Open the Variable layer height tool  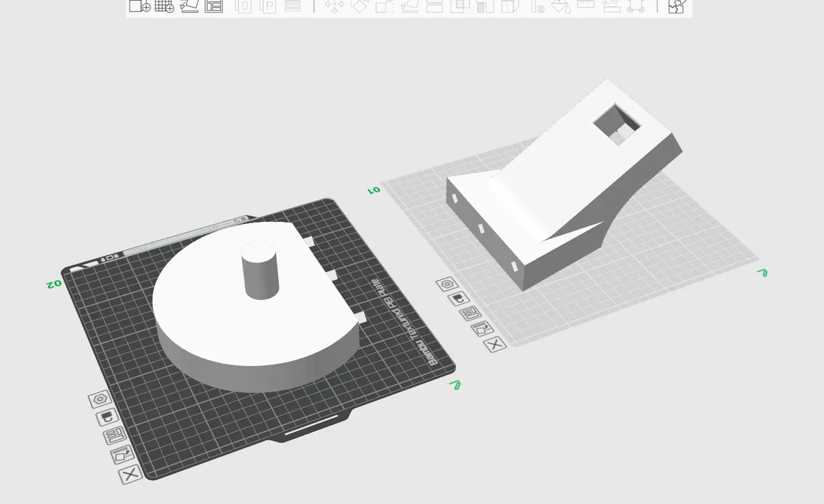(293, 6)
